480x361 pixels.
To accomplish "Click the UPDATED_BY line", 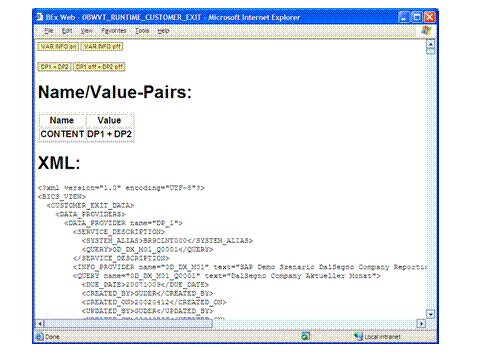I will tap(147, 311).
